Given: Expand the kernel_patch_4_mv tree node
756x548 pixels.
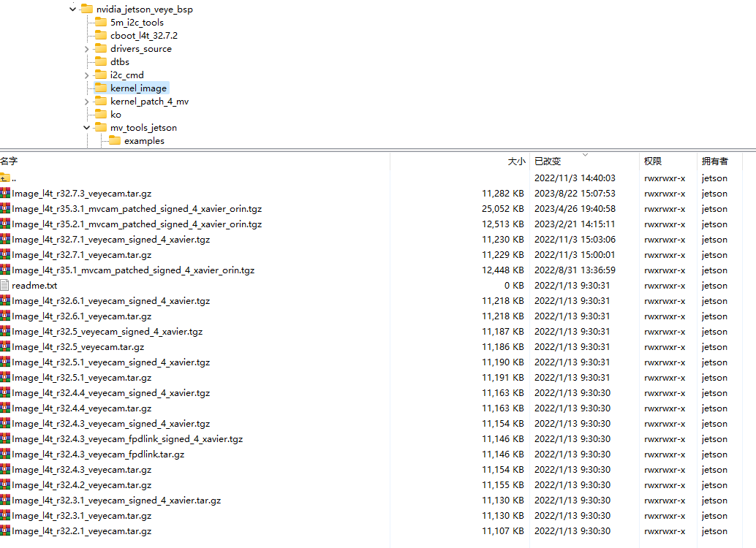Looking at the screenshot, I should [x=87, y=102].
